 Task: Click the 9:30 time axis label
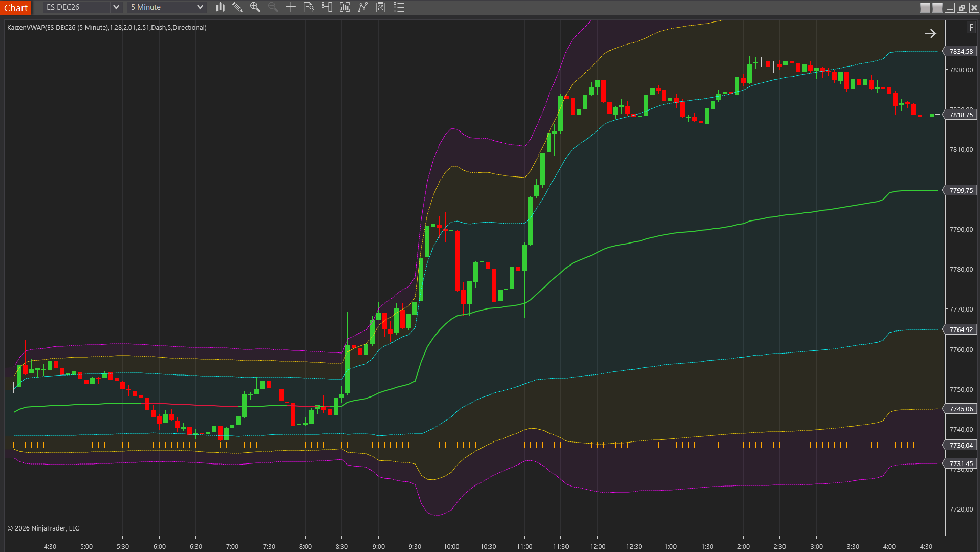coord(415,546)
